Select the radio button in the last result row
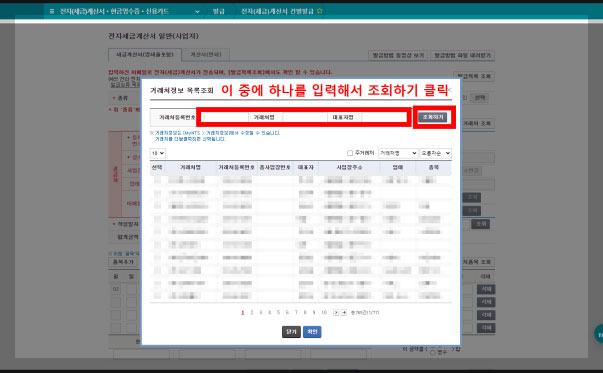 (157, 295)
